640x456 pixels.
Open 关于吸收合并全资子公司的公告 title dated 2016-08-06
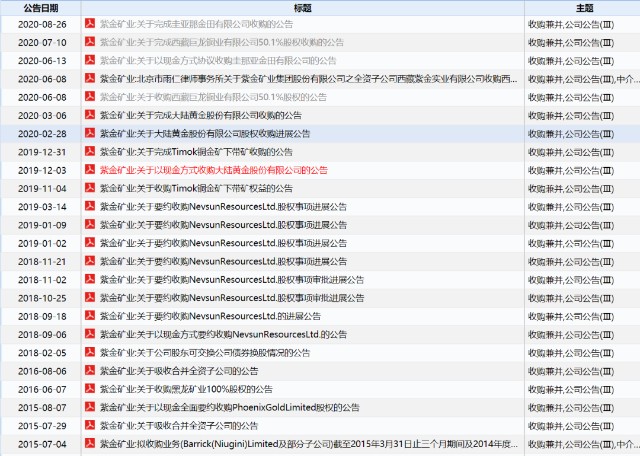(179, 371)
